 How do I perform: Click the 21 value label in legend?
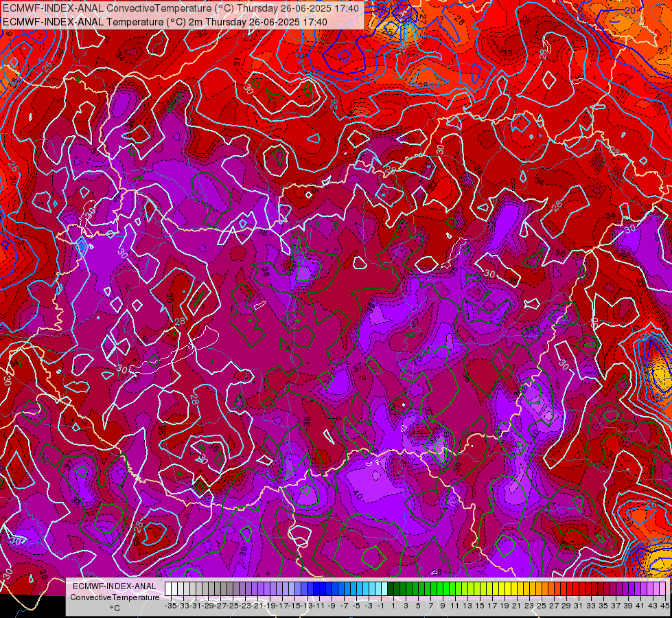[x=516, y=606]
